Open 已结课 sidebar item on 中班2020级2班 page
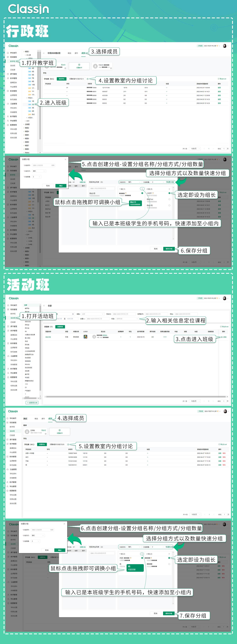This screenshot has height=644, width=237. [x=13, y=70]
